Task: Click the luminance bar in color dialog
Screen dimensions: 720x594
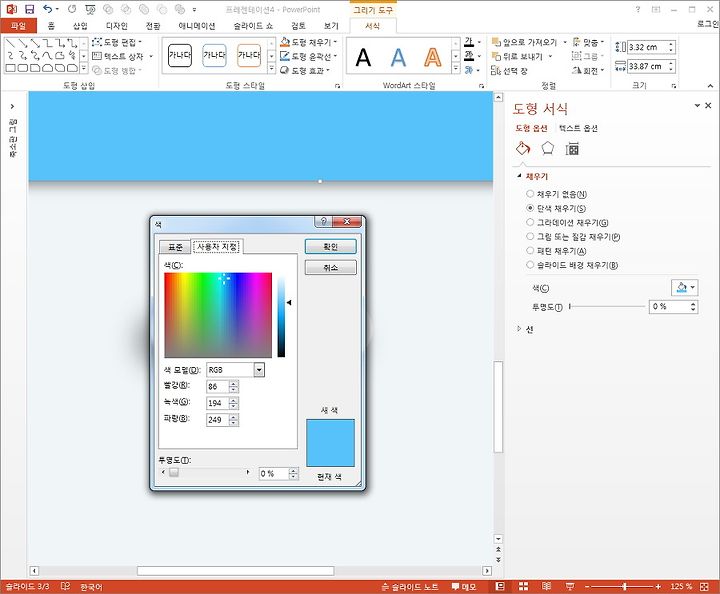Action: click(281, 317)
